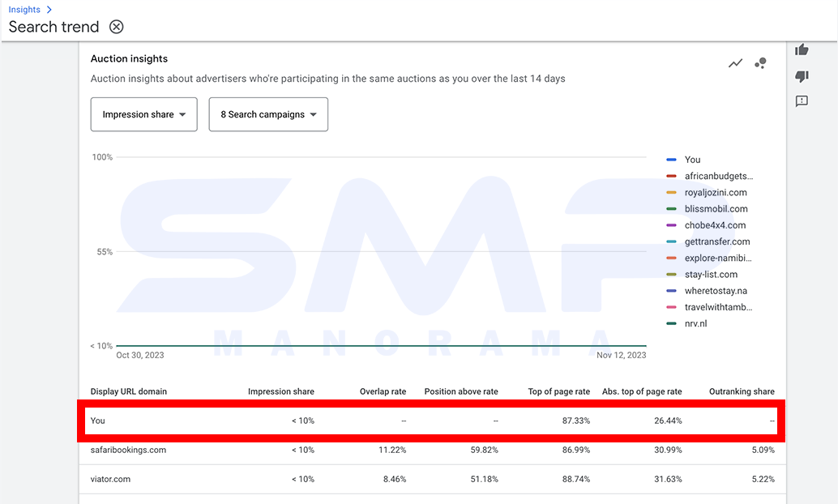Switch to bubble chart view icon
Image resolution: width=838 pixels, height=504 pixels.
[x=760, y=63]
